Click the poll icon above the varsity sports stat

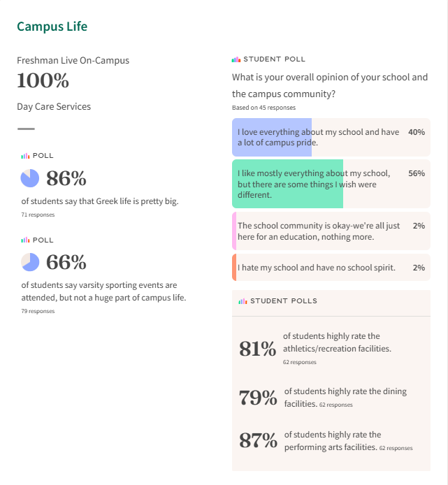pos(25,240)
